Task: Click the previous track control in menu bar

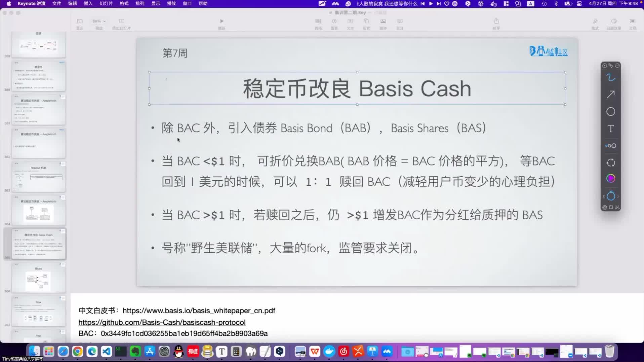Action: (x=422, y=3)
